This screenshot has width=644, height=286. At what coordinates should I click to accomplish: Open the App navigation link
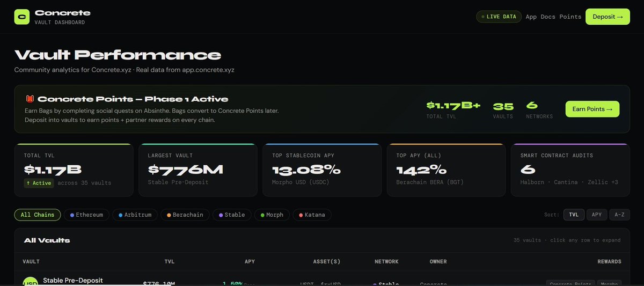[531, 17]
